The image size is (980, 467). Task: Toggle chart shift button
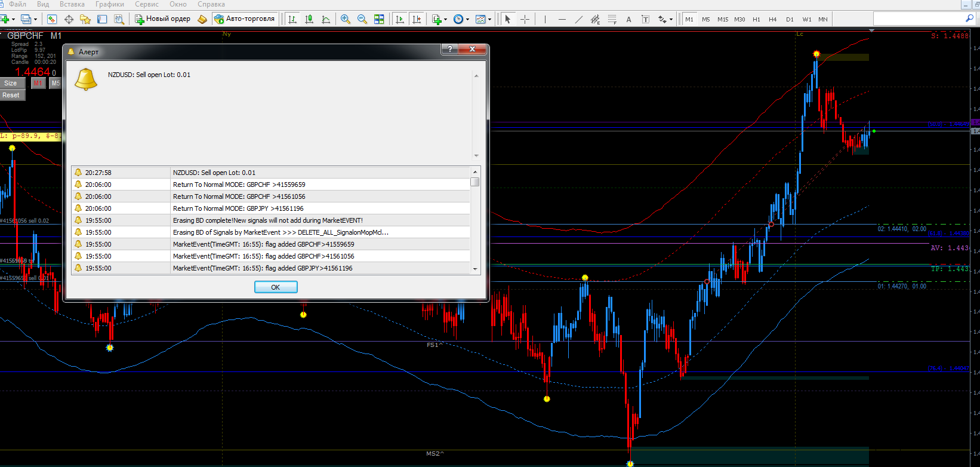click(417, 19)
